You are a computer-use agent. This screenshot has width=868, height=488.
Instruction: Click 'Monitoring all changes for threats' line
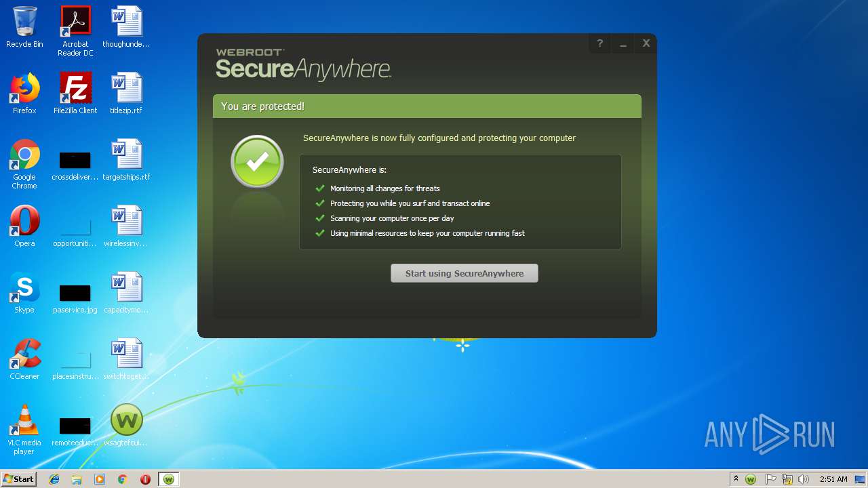point(385,188)
